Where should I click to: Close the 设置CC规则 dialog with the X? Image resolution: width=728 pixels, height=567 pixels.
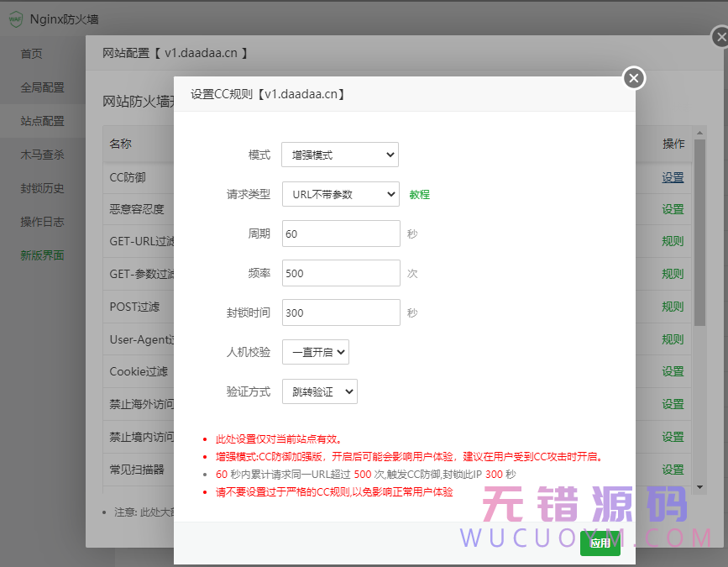[x=633, y=78]
